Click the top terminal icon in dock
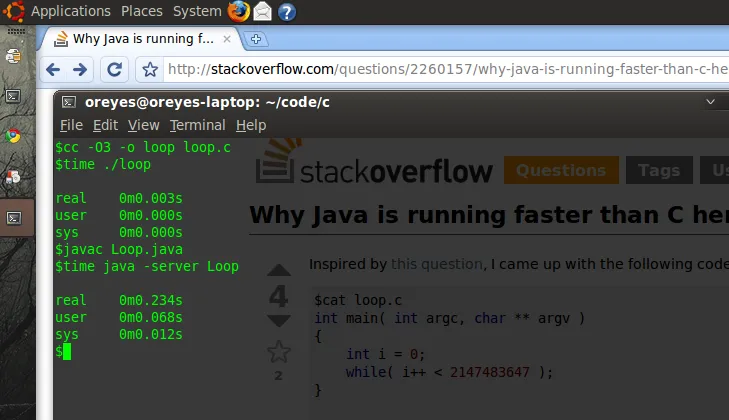 [x=13, y=96]
